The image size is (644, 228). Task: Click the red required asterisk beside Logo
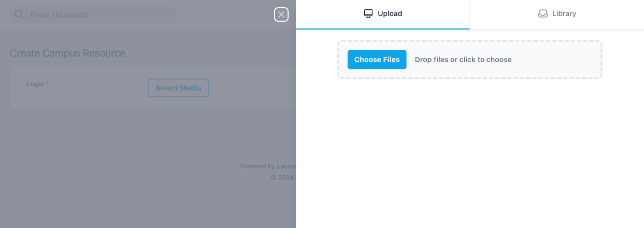(47, 84)
